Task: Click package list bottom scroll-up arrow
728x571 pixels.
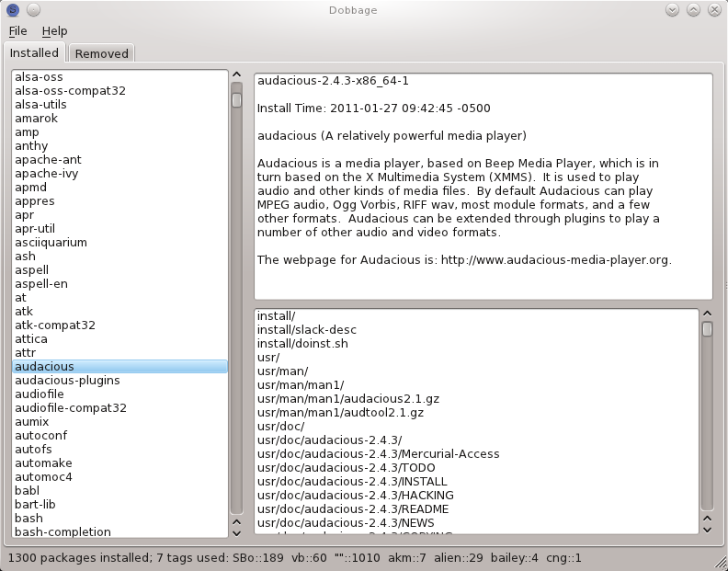Action: [236, 522]
